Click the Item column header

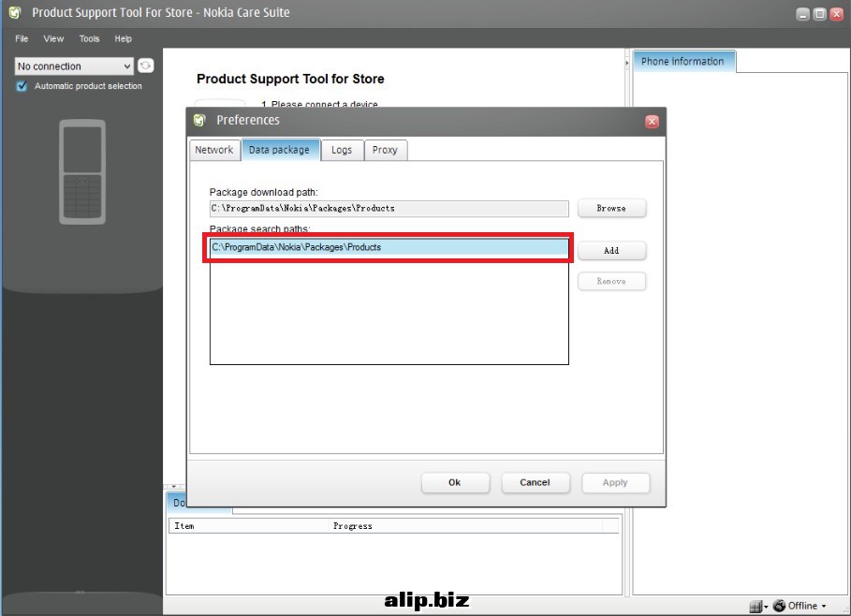click(x=249, y=526)
